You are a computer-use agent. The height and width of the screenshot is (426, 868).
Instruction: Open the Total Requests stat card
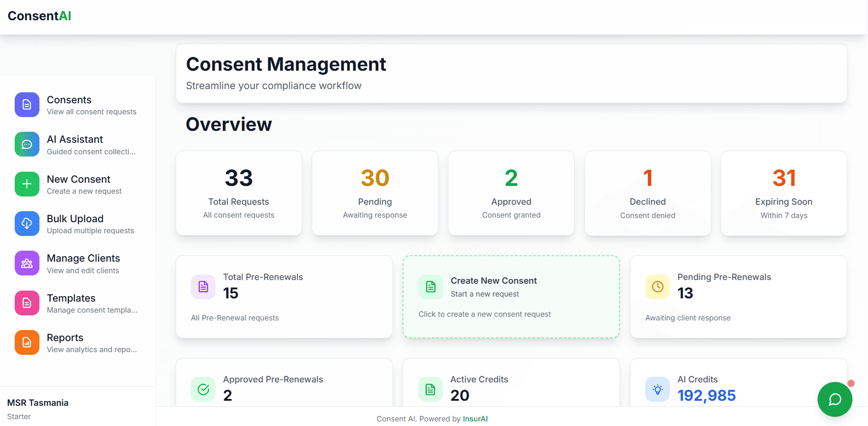click(238, 193)
